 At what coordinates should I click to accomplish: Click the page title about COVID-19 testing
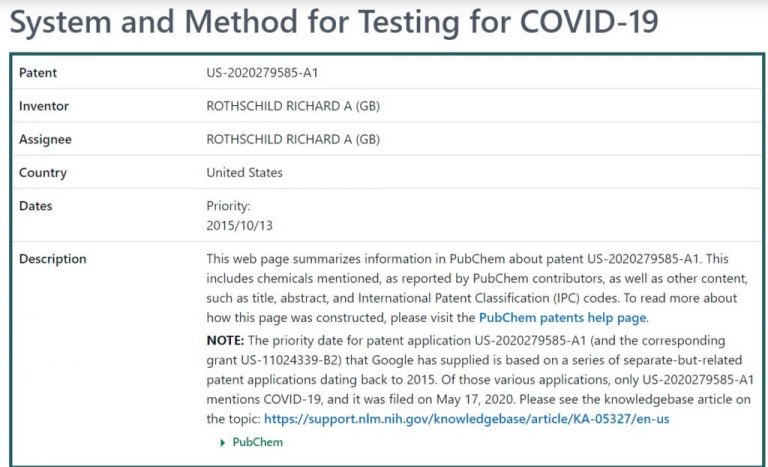334,21
